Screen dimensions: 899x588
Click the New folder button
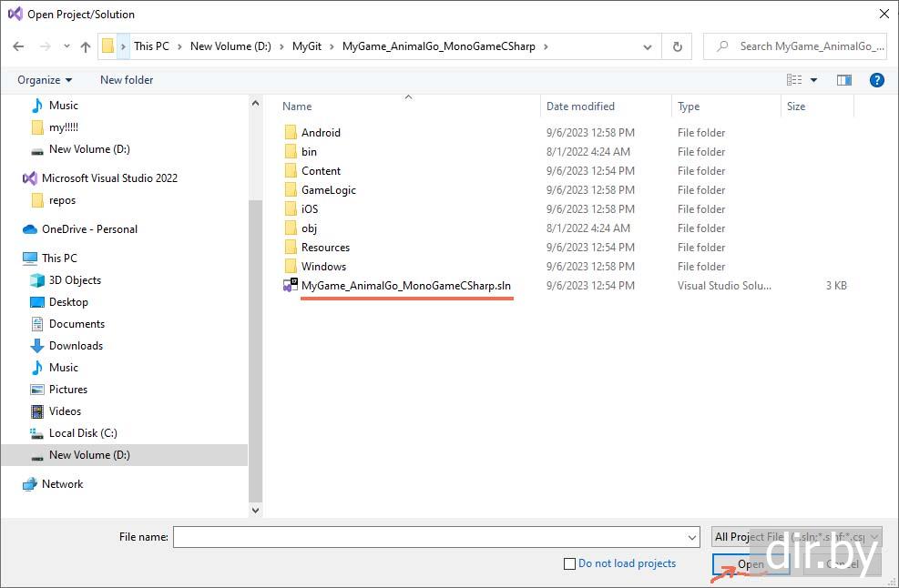click(x=127, y=80)
